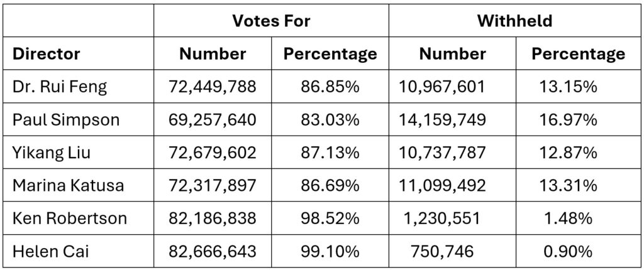
Task: Click the Marina Katusa row label
Action: [x=67, y=186]
